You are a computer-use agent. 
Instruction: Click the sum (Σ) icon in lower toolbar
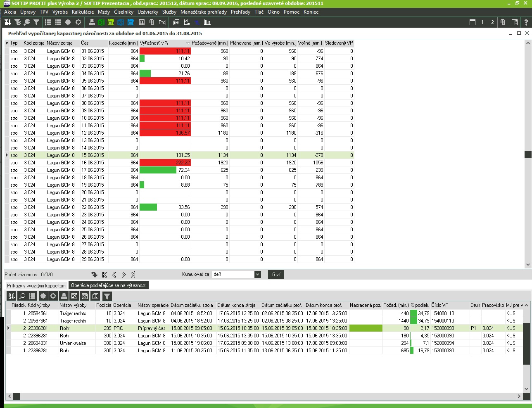(95, 296)
